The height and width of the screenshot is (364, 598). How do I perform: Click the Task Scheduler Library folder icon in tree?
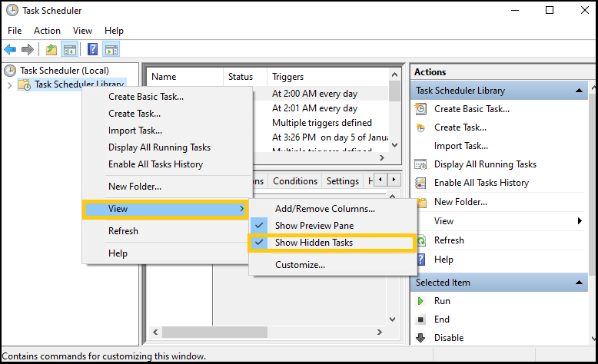click(25, 84)
